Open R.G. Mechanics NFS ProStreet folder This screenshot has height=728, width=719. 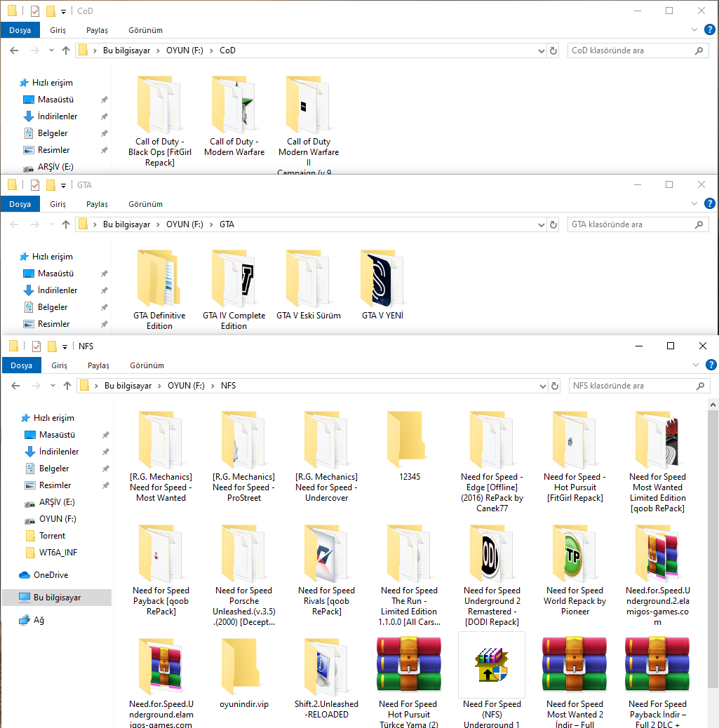click(244, 457)
